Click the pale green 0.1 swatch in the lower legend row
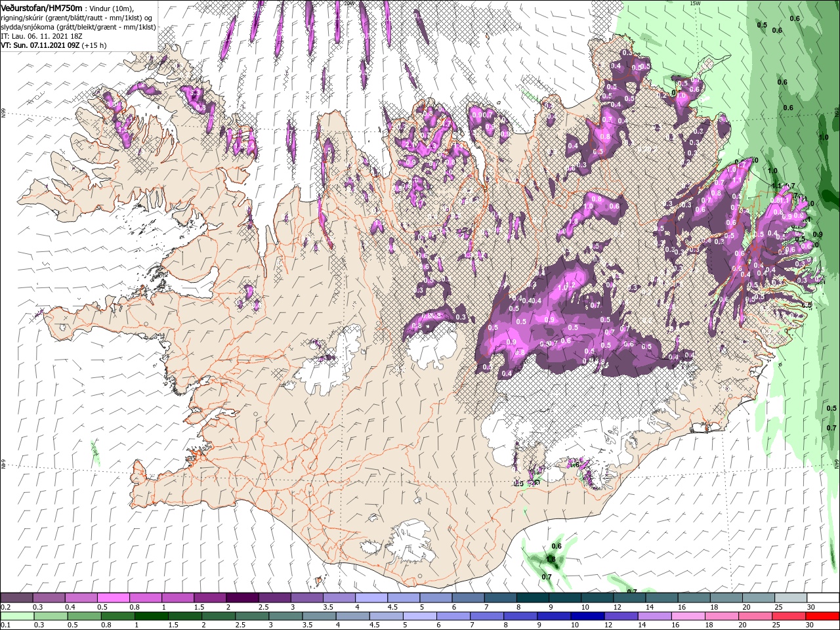840x630 pixels. (17, 616)
